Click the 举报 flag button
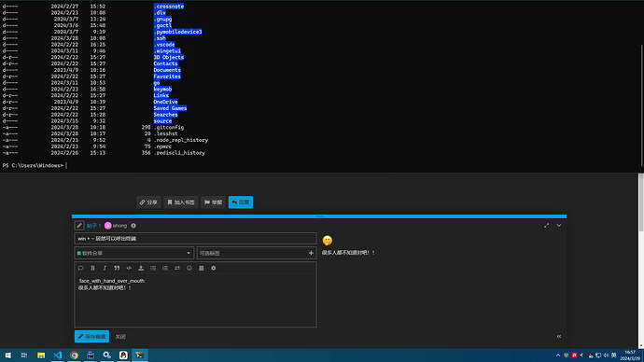 coord(213,202)
